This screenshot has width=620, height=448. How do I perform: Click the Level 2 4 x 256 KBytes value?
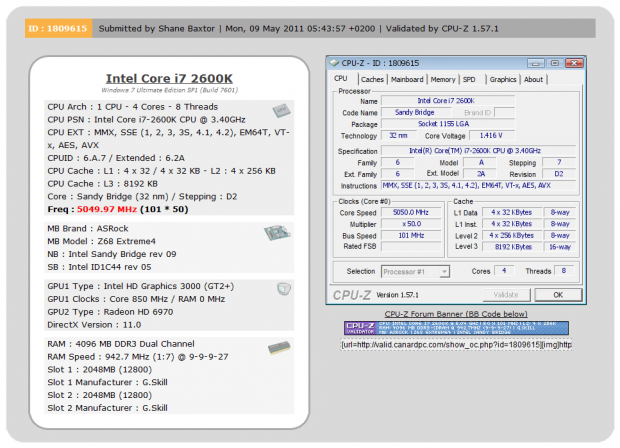(x=512, y=235)
